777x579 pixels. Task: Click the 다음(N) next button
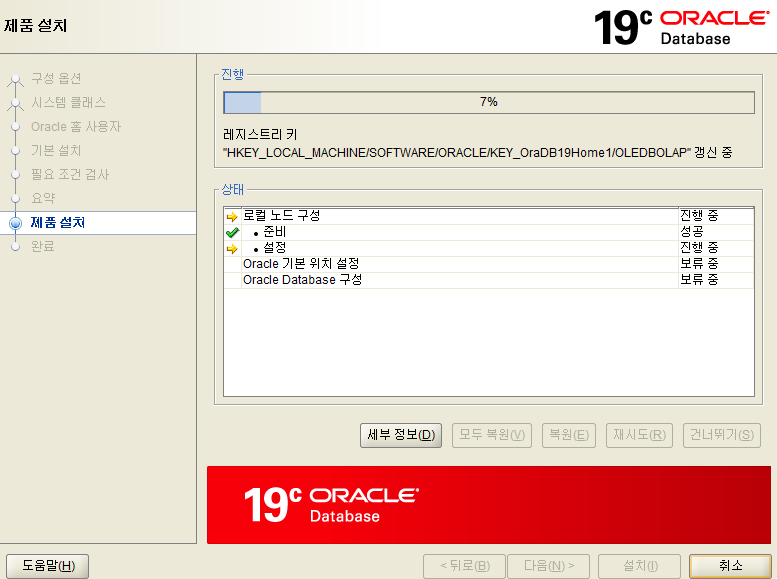coord(549,566)
